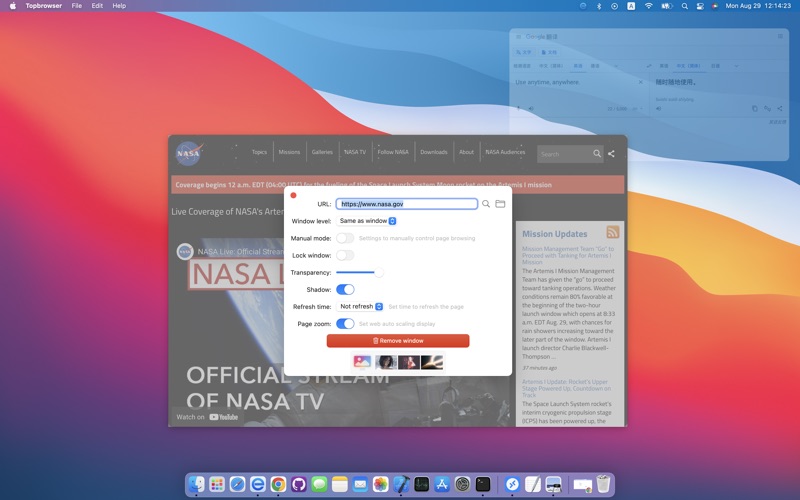Open Photos app from the Dock
Screen dimensions: 800x500
[x=380, y=484]
